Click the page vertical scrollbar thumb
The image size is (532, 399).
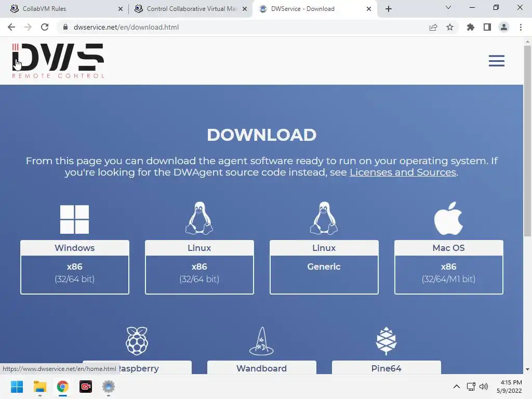click(527, 141)
